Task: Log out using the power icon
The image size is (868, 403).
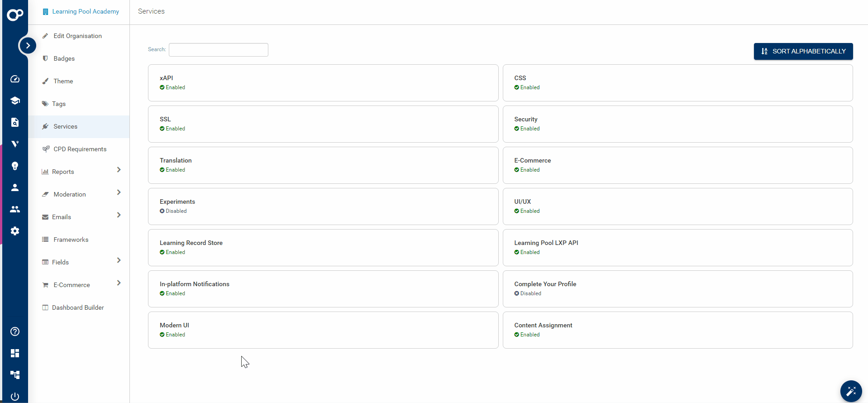Action: click(15, 396)
